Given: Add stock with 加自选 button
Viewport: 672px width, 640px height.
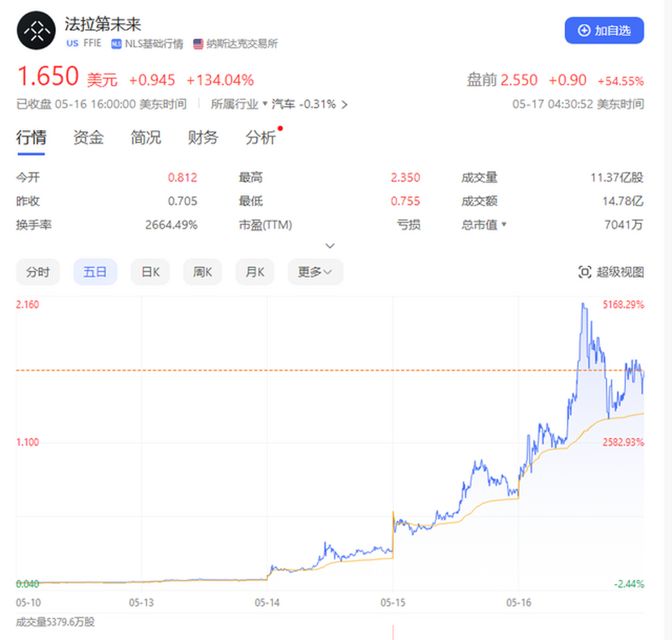Looking at the screenshot, I should click(x=604, y=30).
